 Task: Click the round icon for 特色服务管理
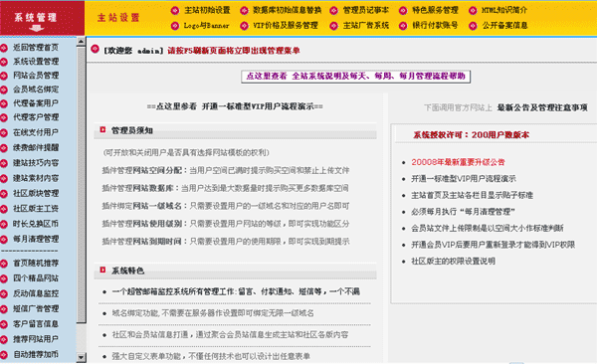tap(403, 11)
